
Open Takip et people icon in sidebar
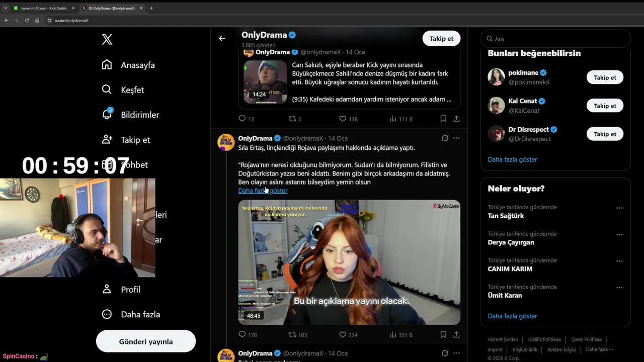click(x=107, y=139)
